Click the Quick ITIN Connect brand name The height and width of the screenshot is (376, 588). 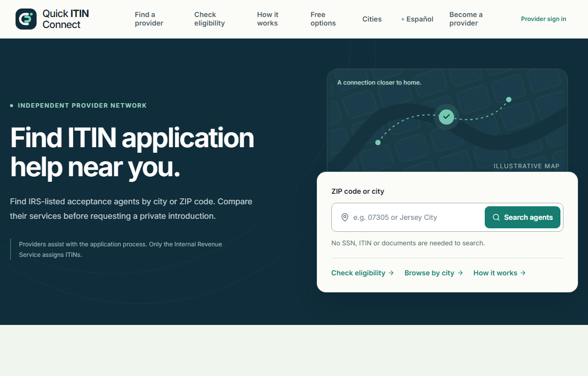click(x=66, y=19)
